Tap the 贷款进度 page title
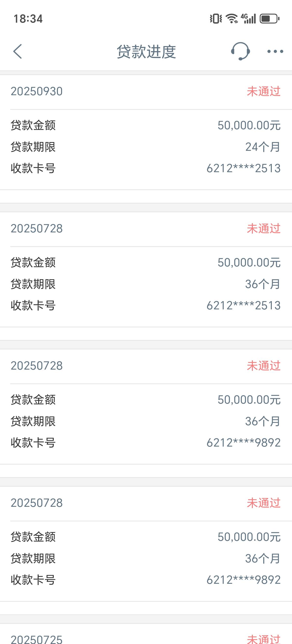The image size is (292, 644). point(146,52)
